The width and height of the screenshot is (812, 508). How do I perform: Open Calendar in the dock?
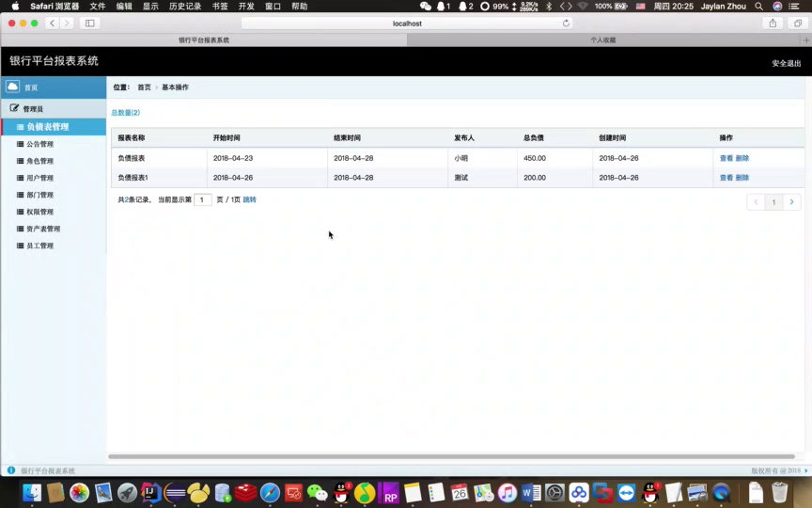coord(460,492)
